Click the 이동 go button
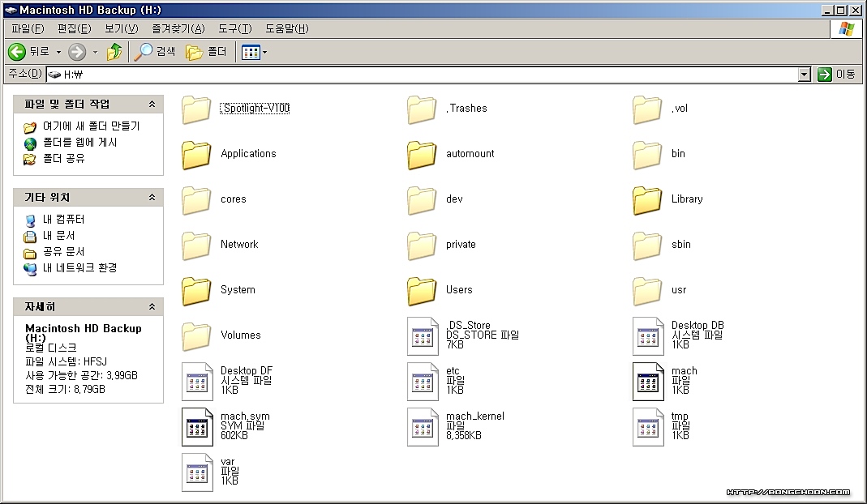Screen dimensions: 867x504 coord(837,74)
